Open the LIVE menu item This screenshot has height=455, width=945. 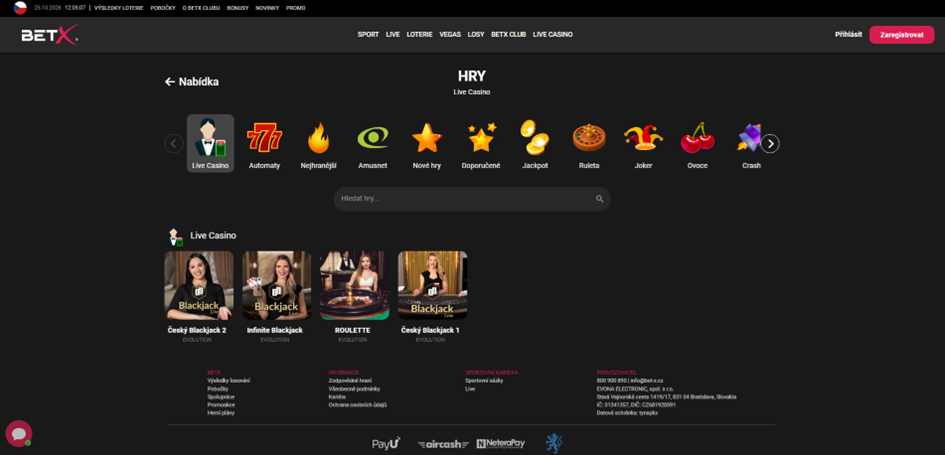[393, 35]
